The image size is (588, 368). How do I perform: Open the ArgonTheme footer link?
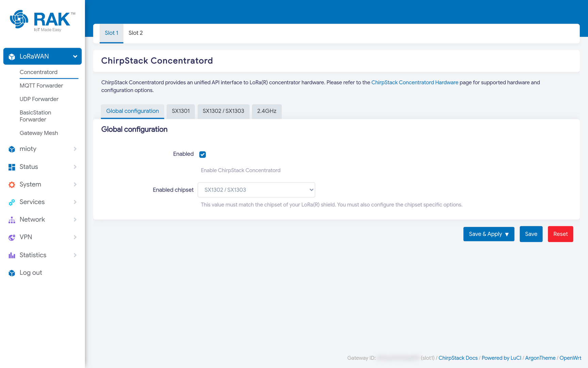[x=540, y=358]
